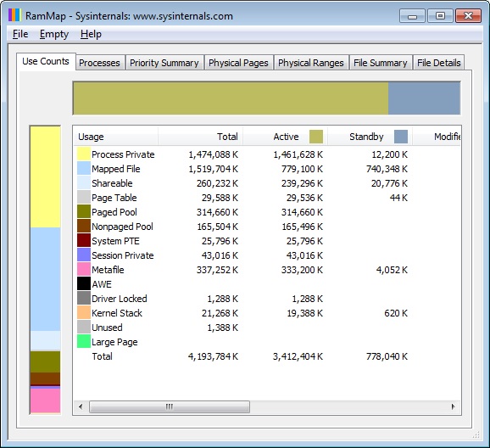Click the Process Private yellow color swatch
The height and width of the screenshot is (448, 490).
[x=84, y=154]
